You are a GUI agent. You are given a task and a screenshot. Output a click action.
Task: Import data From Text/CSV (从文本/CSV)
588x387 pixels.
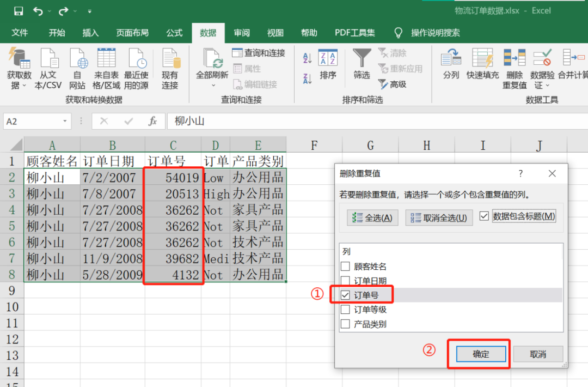click(x=48, y=69)
